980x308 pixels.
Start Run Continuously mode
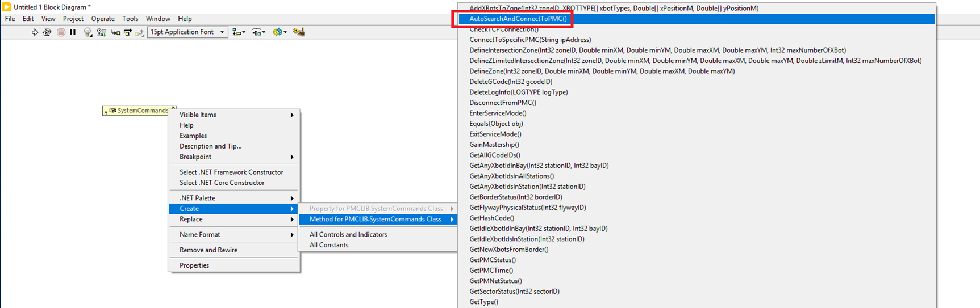(x=47, y=32)
